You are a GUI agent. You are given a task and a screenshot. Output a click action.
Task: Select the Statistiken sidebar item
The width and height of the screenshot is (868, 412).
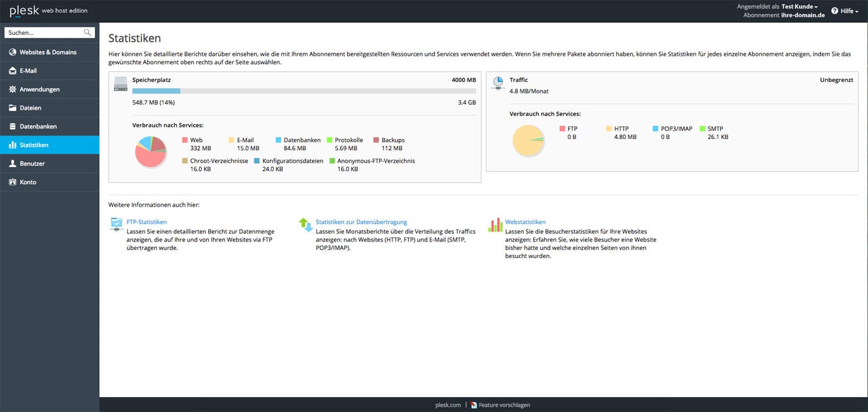[x=34, y=145]
